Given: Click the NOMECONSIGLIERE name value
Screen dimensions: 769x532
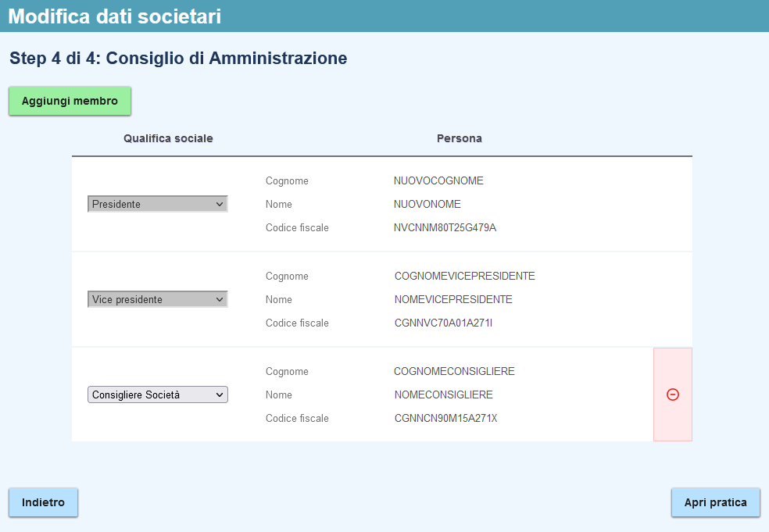Looking at the screenshot, I should 443,395.
